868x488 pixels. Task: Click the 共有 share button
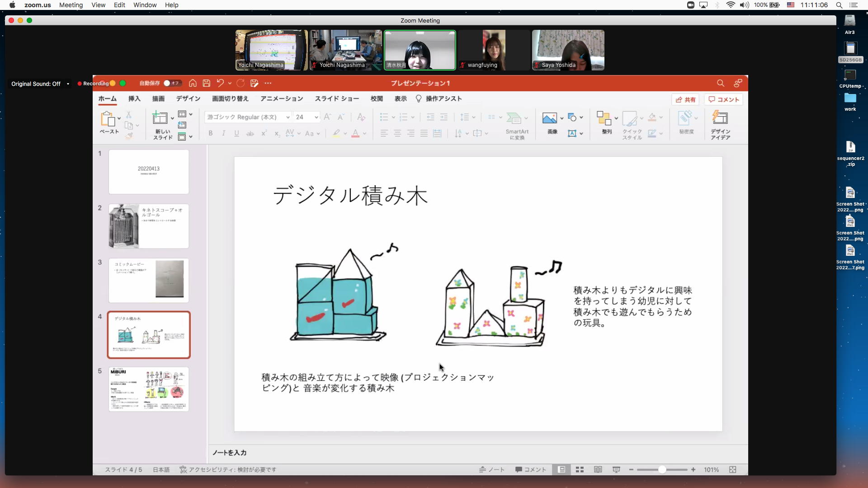tap(686, 100)
